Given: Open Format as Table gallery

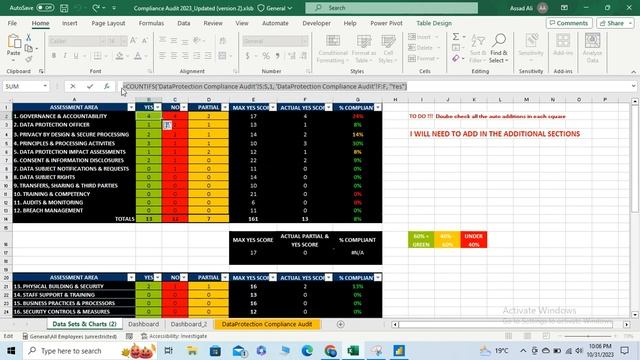Looking at the screenshot, I should click(x=364, y=49).
